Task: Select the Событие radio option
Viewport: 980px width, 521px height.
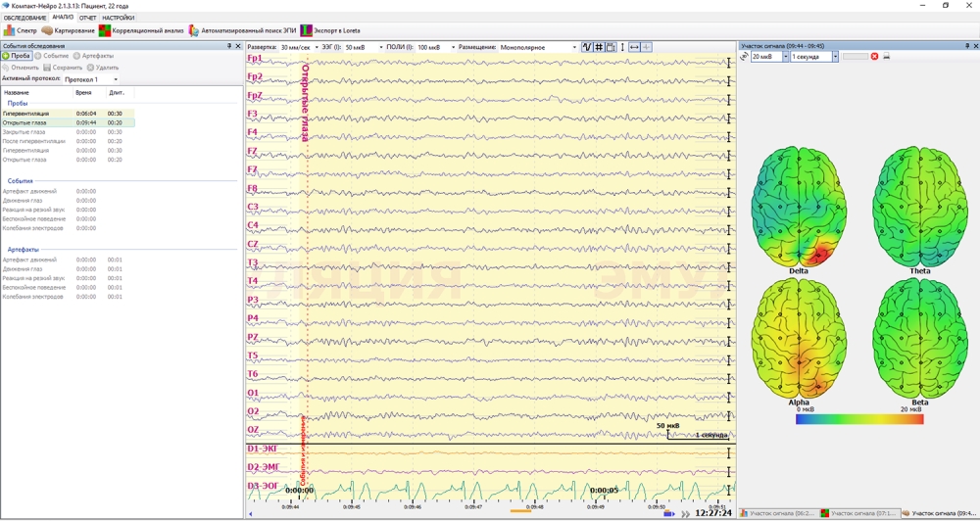Action: tap(52, 56)
